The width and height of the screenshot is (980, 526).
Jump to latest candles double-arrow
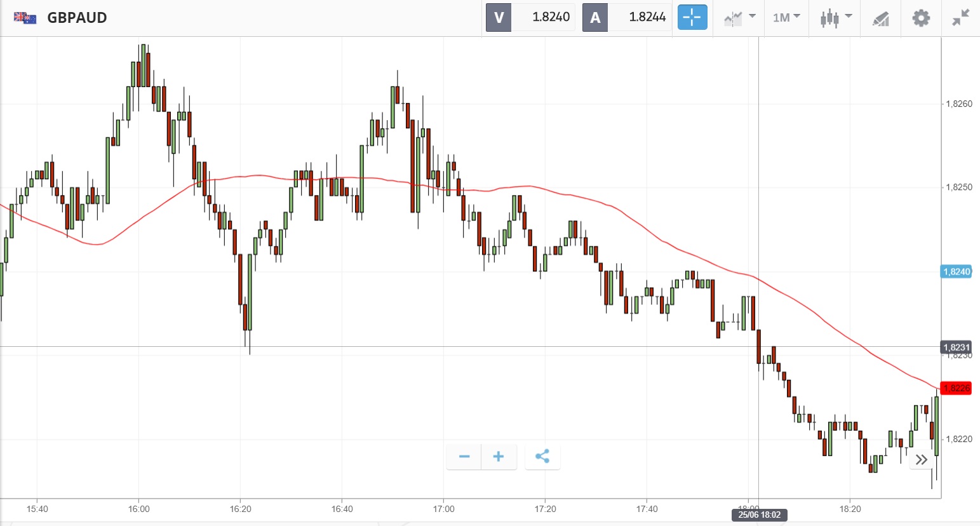[922, 460]
